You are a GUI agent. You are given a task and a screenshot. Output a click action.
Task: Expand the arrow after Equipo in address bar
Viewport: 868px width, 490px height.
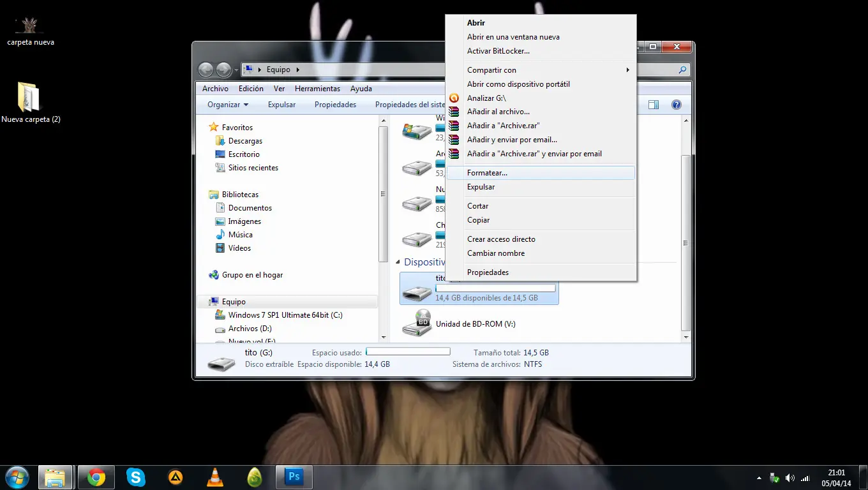tap(297, 70)
